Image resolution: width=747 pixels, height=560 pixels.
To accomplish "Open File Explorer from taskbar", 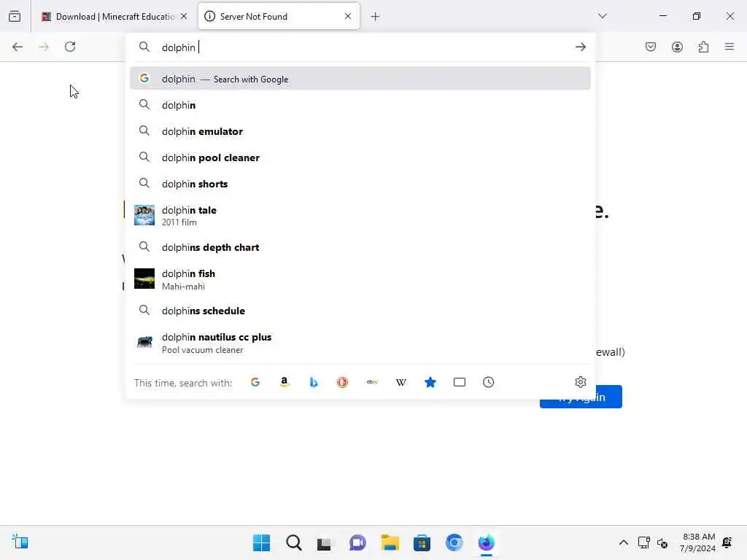I will pos(390,542).
